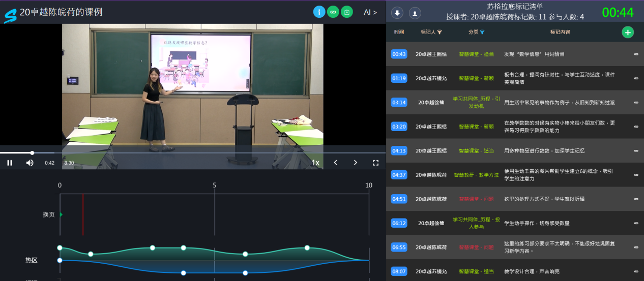Mute the video volume

[x=30, y=163]
